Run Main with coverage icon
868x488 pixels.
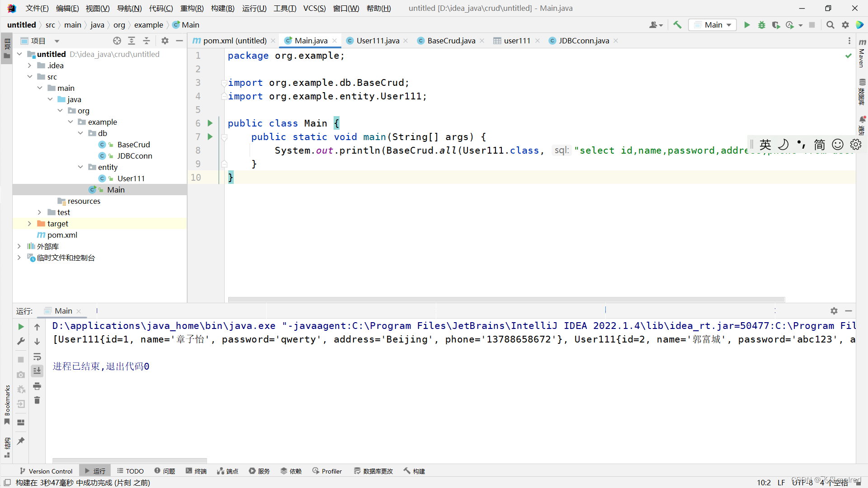tap(776, 25)
